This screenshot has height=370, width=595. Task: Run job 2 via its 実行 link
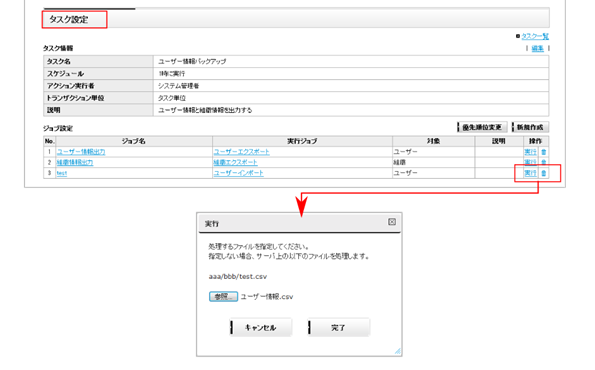click(530, 162)
